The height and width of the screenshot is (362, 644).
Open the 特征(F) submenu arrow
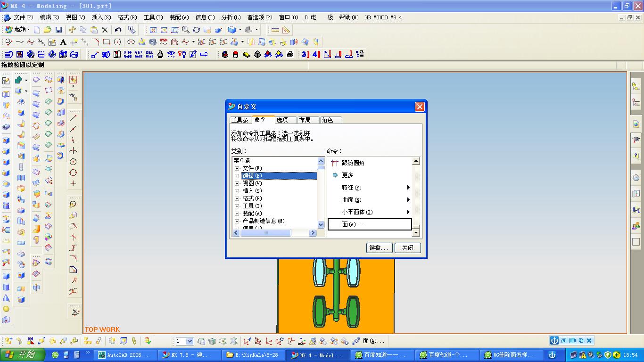click(408, 188)
